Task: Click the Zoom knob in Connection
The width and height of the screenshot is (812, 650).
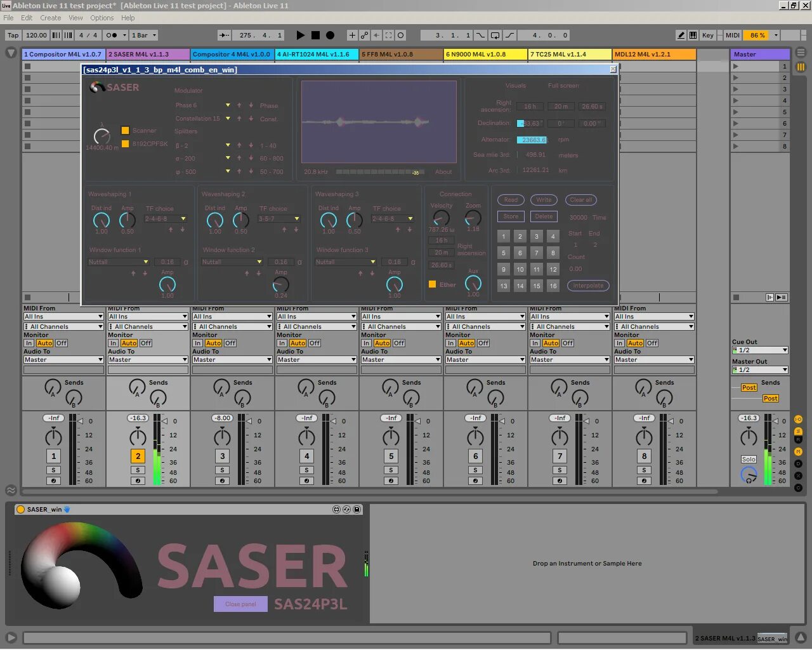Action: coord(473,218)
